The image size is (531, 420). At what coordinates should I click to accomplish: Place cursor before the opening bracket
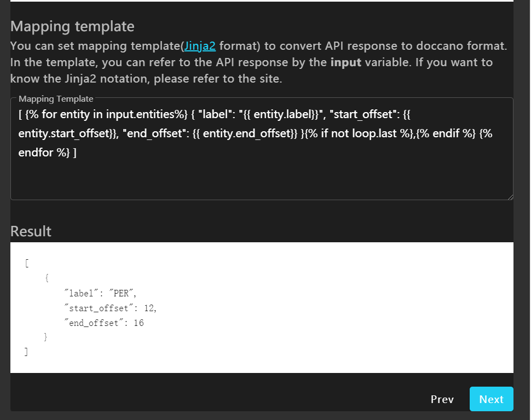[19, 114]
